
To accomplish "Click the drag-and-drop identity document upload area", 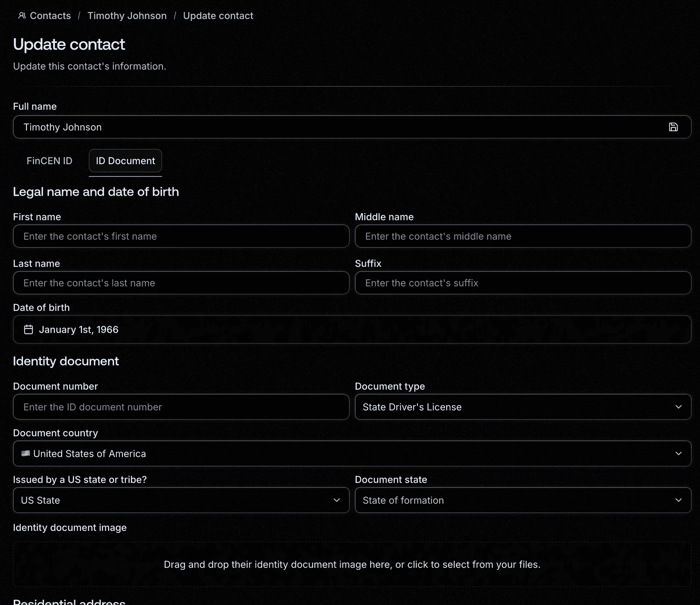I will (352, 564).
